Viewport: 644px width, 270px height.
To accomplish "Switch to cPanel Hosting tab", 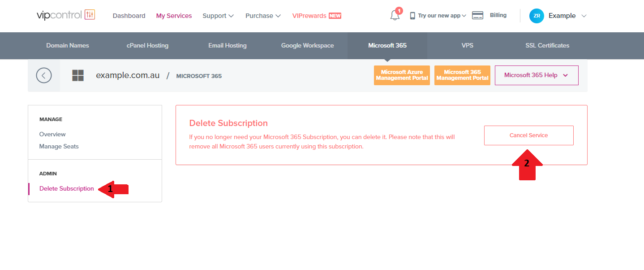I will (147, 45).
